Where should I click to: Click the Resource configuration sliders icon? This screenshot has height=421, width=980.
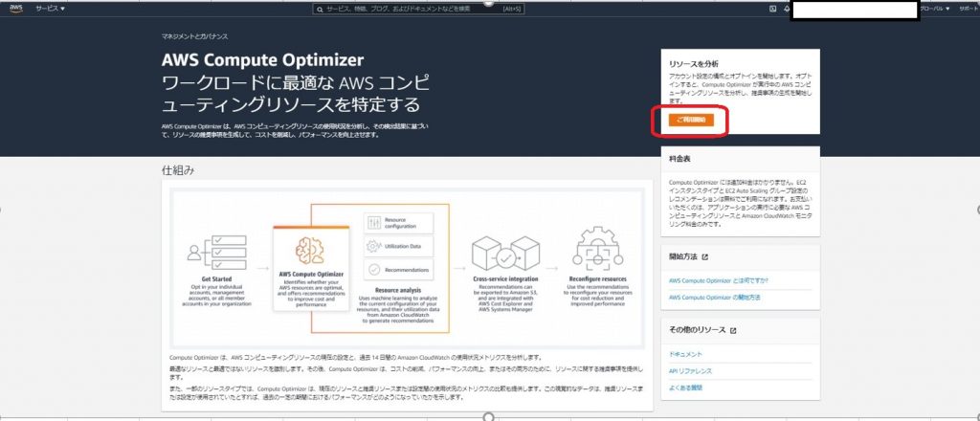374,223
